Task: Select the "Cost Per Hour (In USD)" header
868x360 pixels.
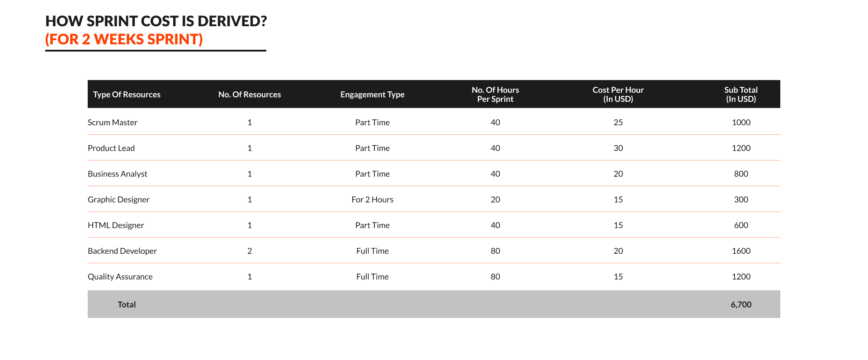Action: pos(618,95)
